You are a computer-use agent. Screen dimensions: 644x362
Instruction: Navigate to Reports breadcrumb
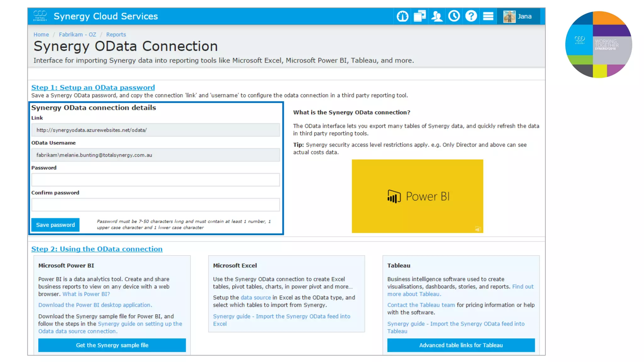(x=116, y=35)
